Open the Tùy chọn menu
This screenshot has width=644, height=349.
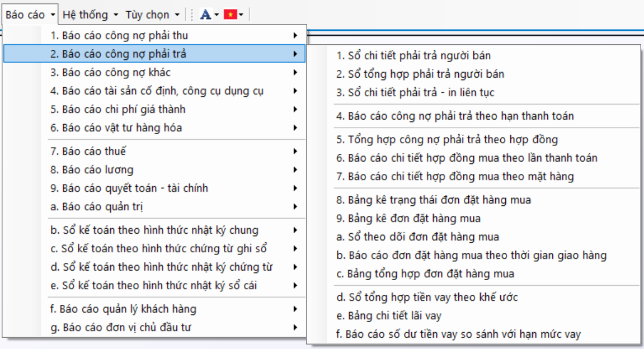pyautogui.click(x=152, y=15)
